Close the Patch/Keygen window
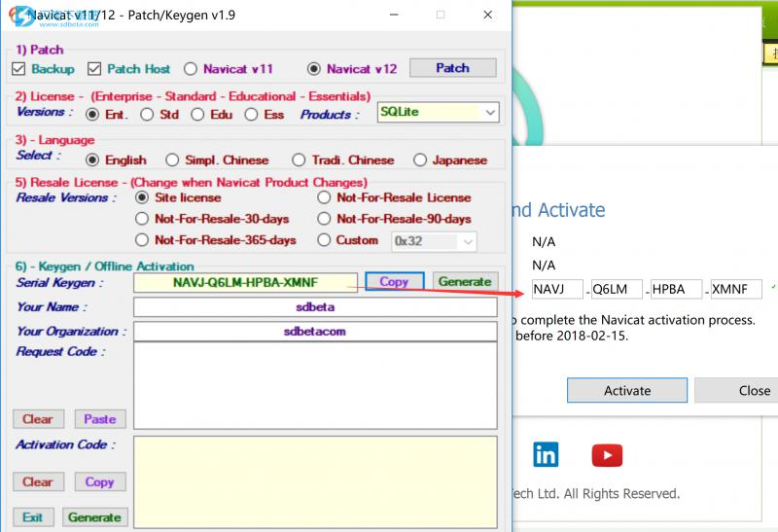Image resolution: width=778 pixels, height=532 pixels. click(488, 15)
